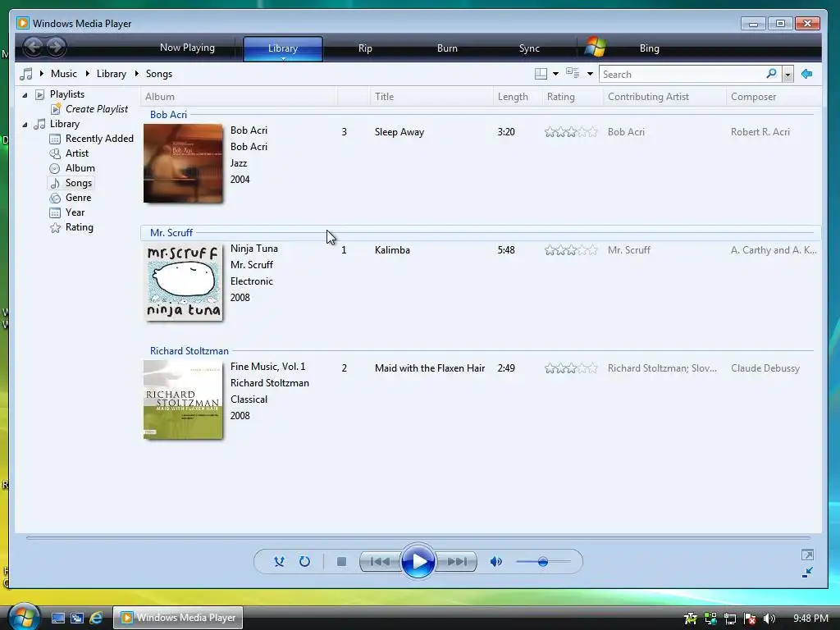Collapse the Playlists tree node

point(25,95)
